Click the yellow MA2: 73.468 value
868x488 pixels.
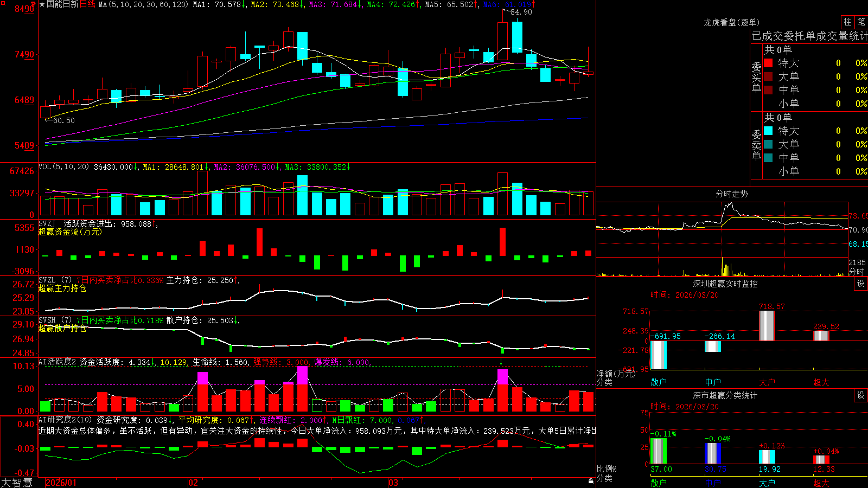tap(278, 4)
